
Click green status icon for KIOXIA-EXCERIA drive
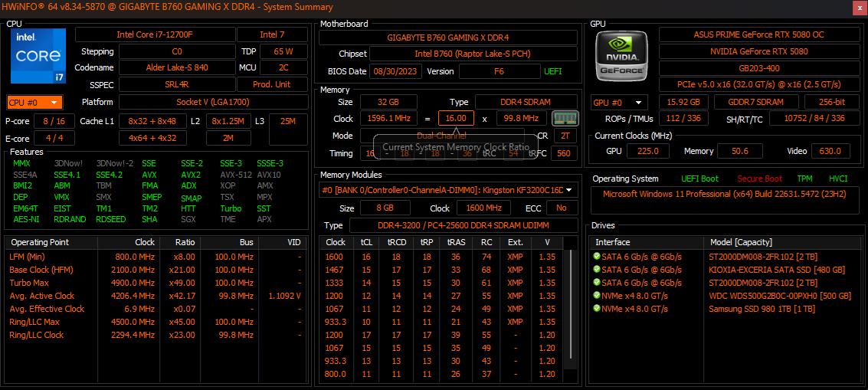click(596, 270)
